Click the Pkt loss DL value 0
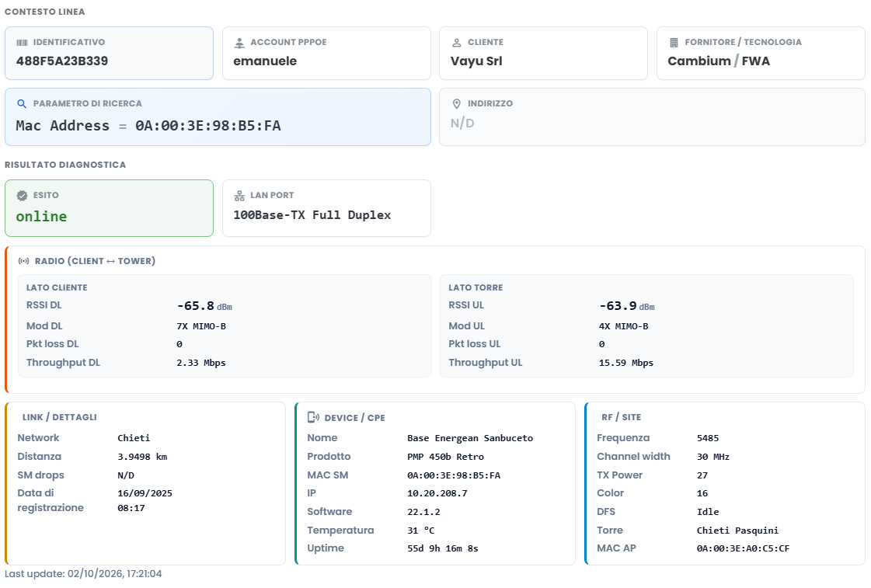The width and height of the screenshot is (871, 588). pyautogui.click(x=179, y=344)
